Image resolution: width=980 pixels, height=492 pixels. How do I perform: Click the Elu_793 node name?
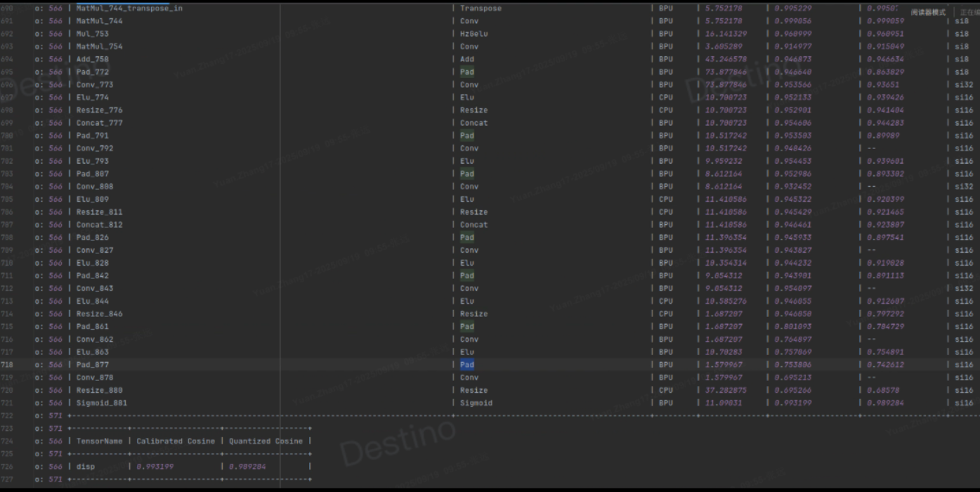point(93,161)
